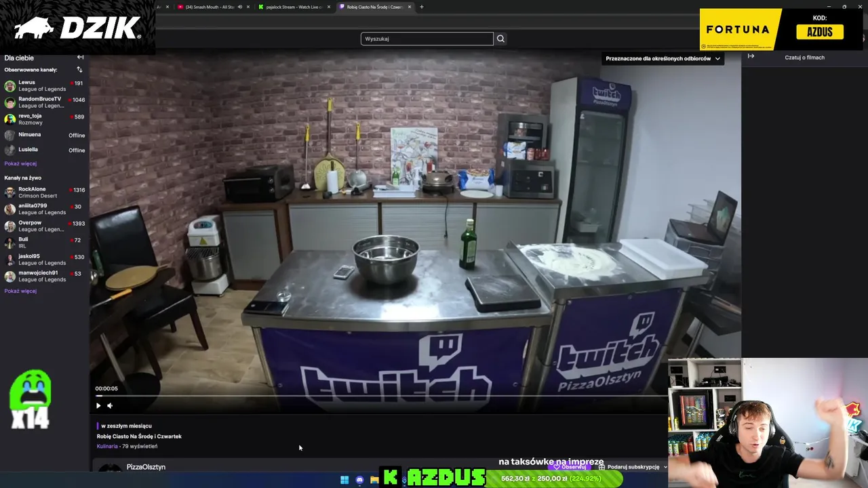This screenshot has width=868, height=488.
Task: Click the Kanały na żywo heading
Action: click(x=22, y=178)
